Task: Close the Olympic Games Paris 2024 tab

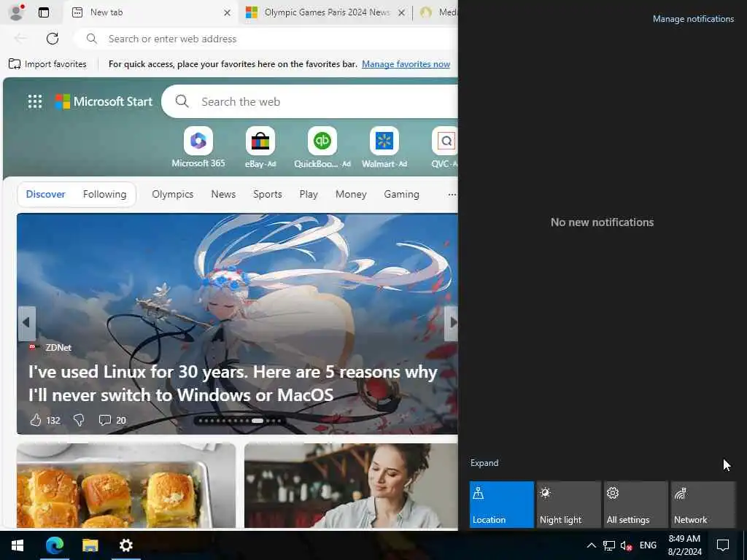Action: (402, 13)
